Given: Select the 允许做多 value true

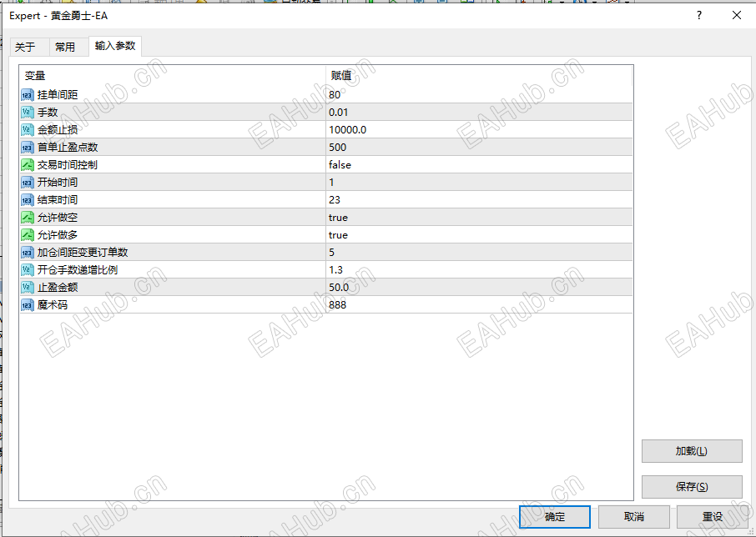Looking at the screenshot, I should [x=338, y=235].
